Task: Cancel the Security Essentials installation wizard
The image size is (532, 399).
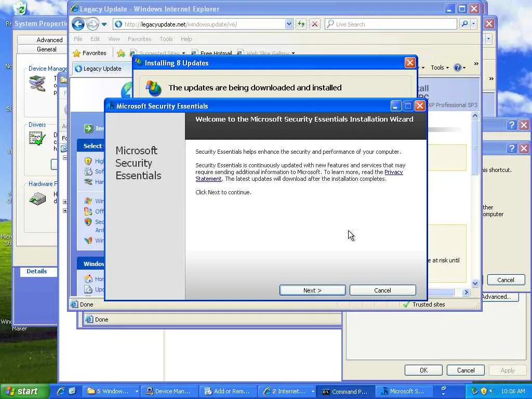Action: click(382, 290)
